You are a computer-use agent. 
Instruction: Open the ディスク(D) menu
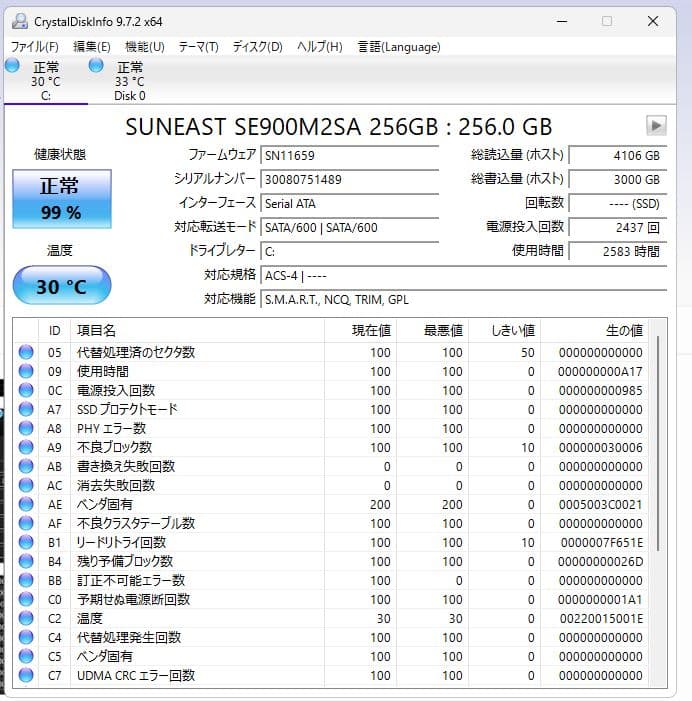tap(257, 47)
